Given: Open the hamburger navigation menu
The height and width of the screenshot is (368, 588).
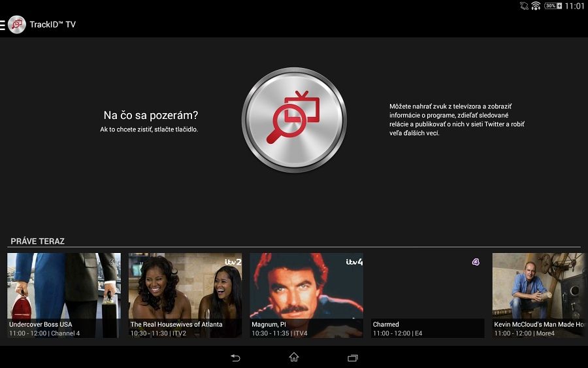Looking at the screenshot, I should 3,25.
